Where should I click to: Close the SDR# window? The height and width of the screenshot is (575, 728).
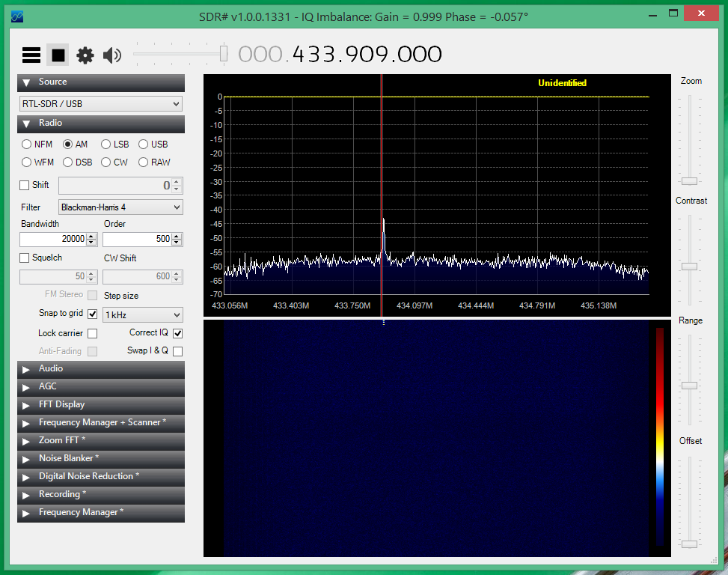(x=702, y=13)
